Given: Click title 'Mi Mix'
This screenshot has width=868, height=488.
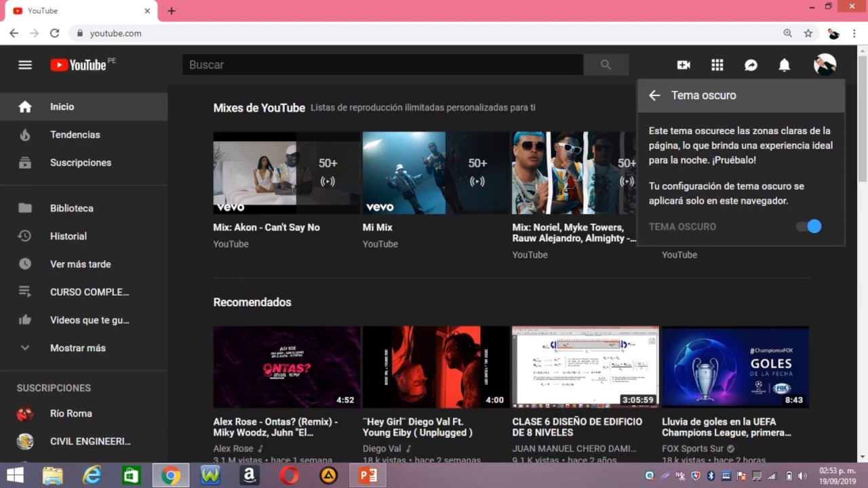Looking at the screenshot, I should 378,227.
